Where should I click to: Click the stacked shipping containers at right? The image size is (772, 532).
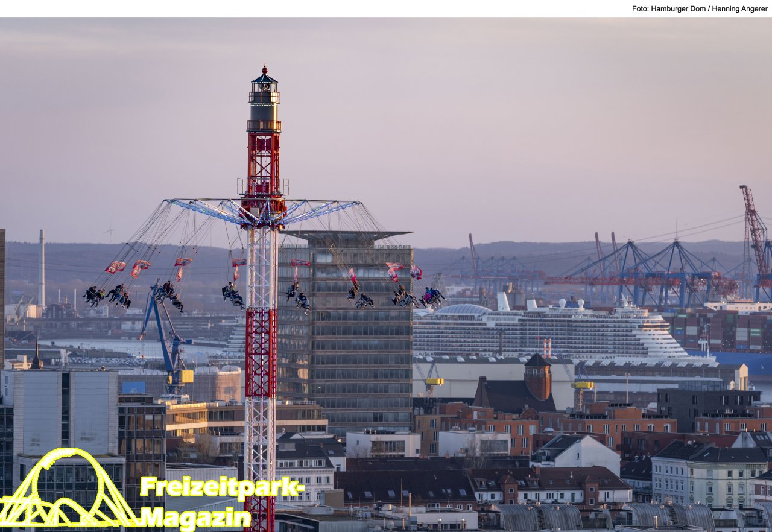pos(724,332)
